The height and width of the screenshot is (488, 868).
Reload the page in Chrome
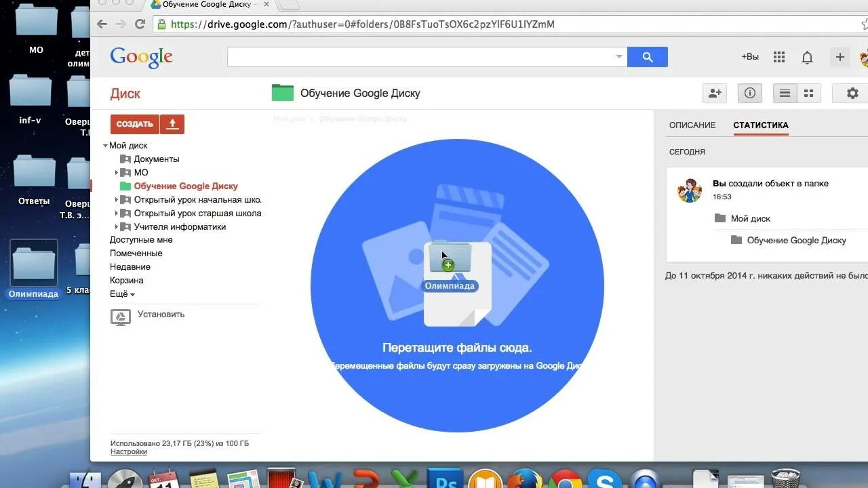pos(140,24)
